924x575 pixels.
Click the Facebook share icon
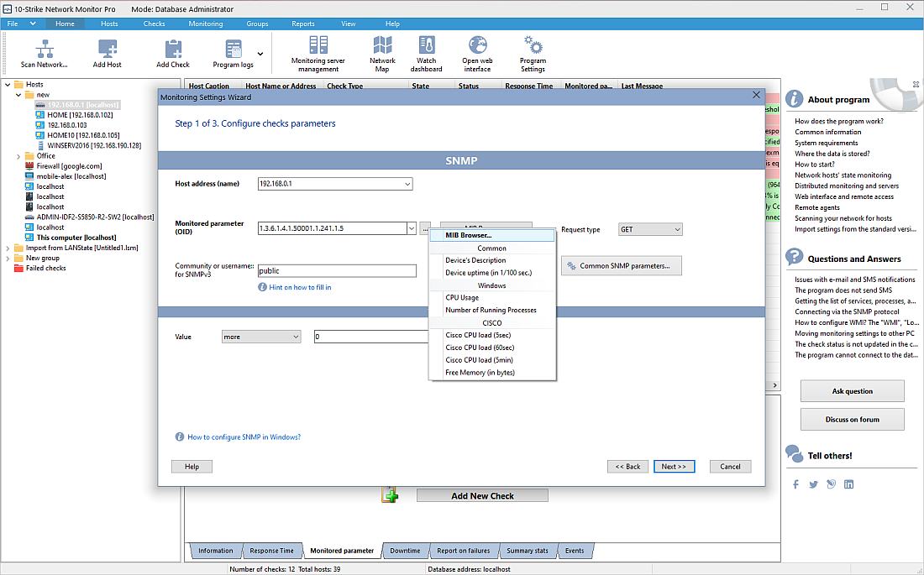(x=795, y=484)
